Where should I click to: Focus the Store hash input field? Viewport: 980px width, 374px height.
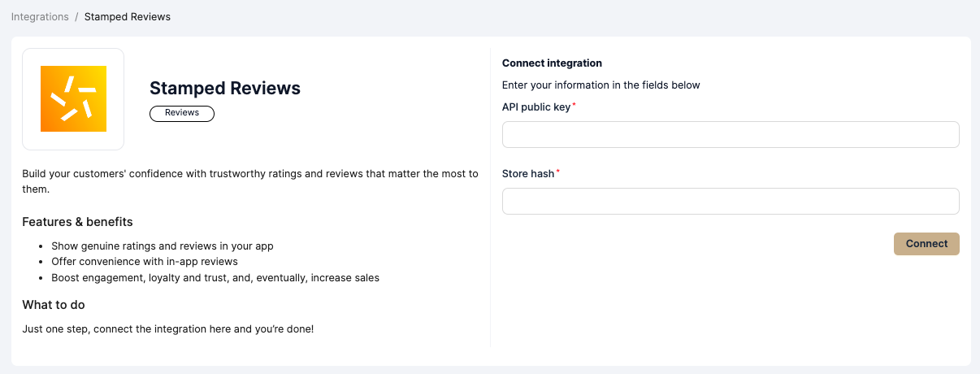click(x=731, y=202)
